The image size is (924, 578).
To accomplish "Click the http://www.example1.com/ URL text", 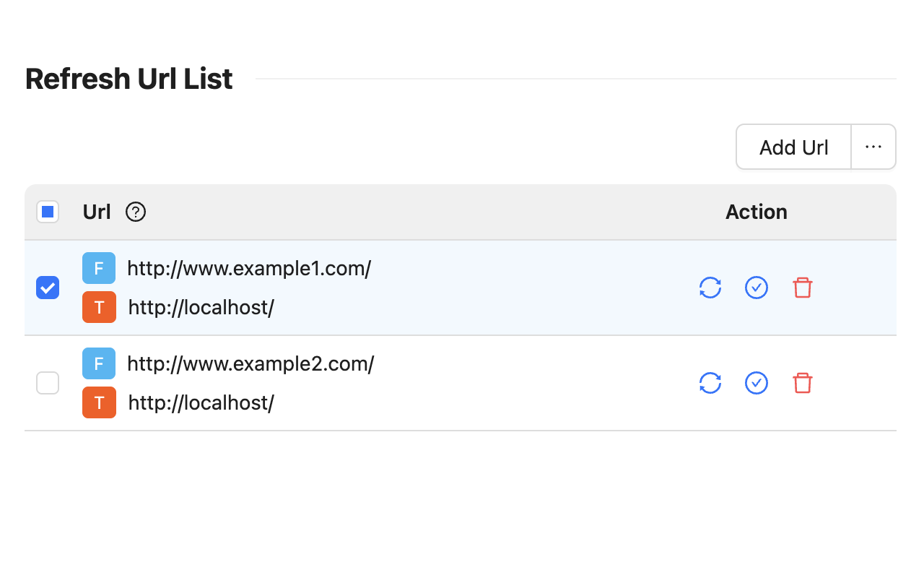I will pos(249,269).
